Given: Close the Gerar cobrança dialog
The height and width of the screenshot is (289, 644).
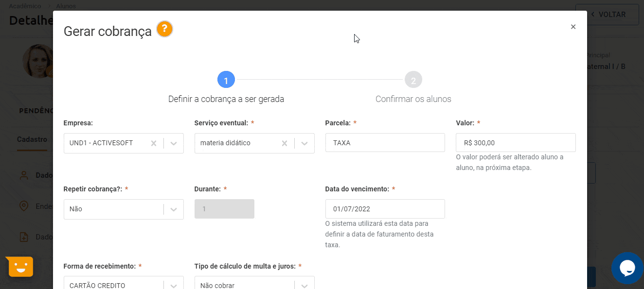Looking at the screenshot, I should click(573, 27).
